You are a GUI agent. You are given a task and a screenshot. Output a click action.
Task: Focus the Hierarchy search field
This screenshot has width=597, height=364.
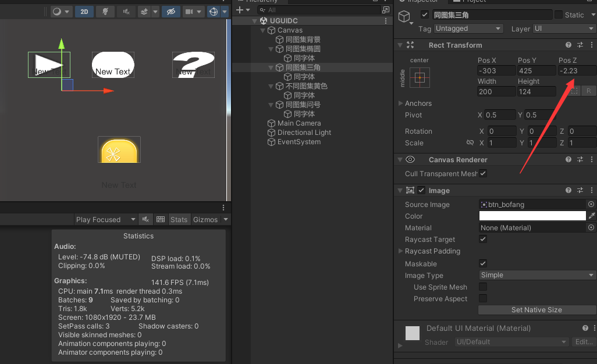[319, 10]
